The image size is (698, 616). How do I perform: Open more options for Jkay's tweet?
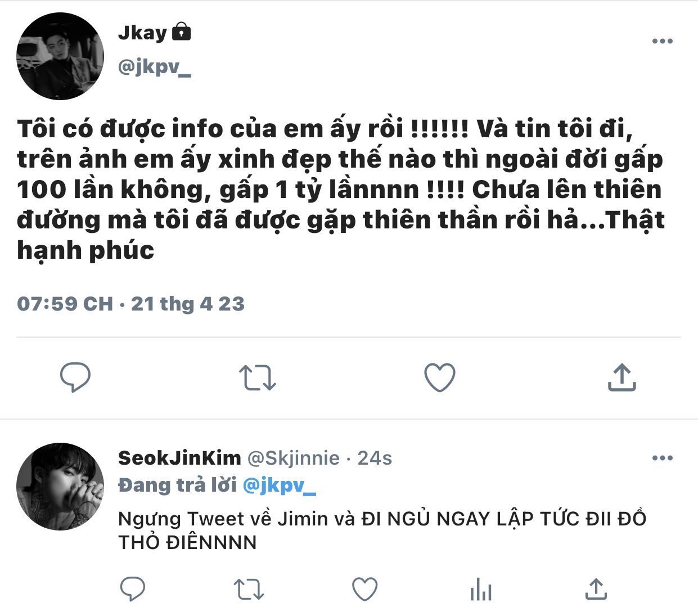click(662, 41)
